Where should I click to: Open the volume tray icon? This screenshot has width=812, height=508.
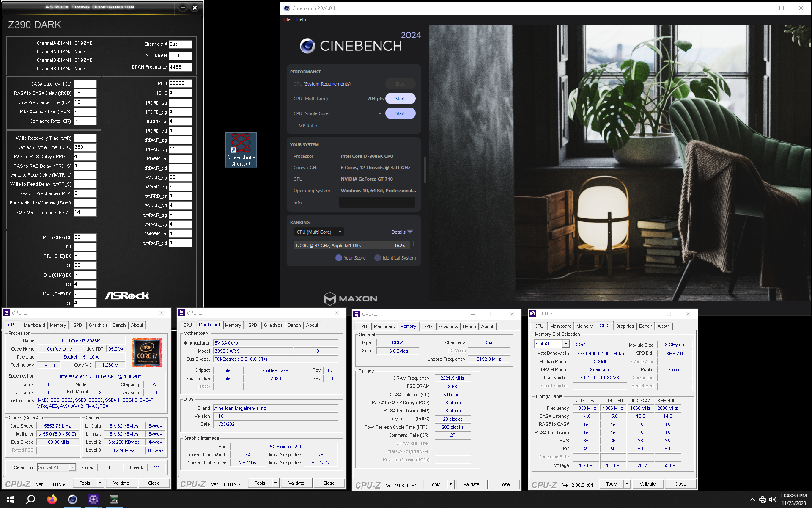773,500
